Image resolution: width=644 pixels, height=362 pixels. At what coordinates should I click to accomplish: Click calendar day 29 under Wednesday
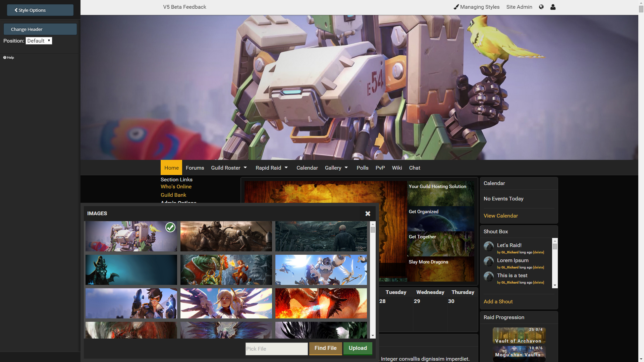click(x=417, y=301)
